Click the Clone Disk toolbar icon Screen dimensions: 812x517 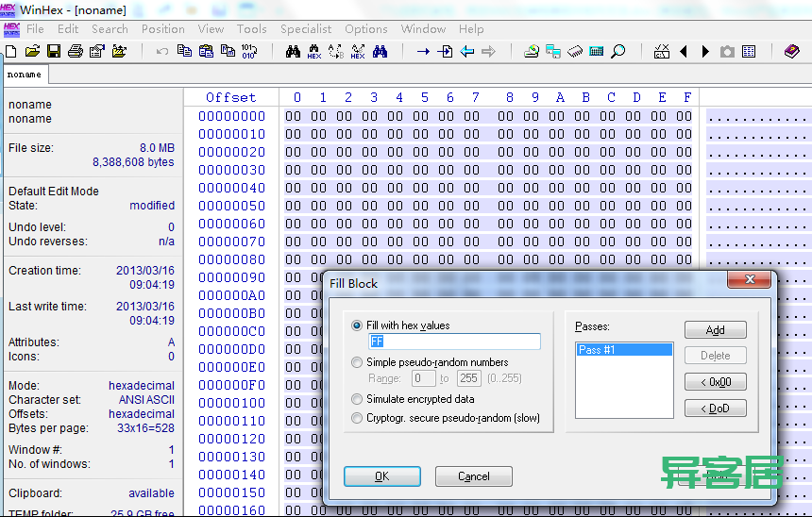tap(553, 51)
